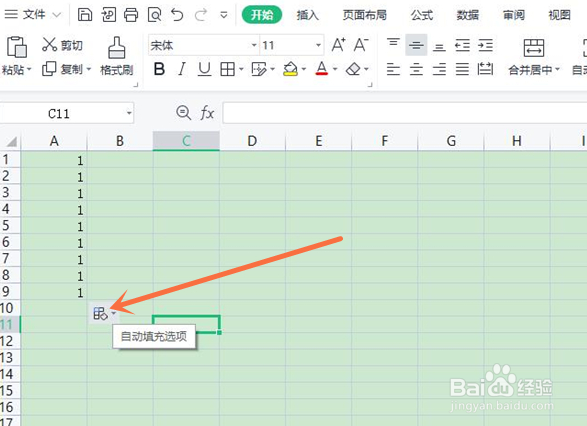Screen dimensions: 587x426
Task: Click the distributed alignment icon
Action: click(486, 69)
